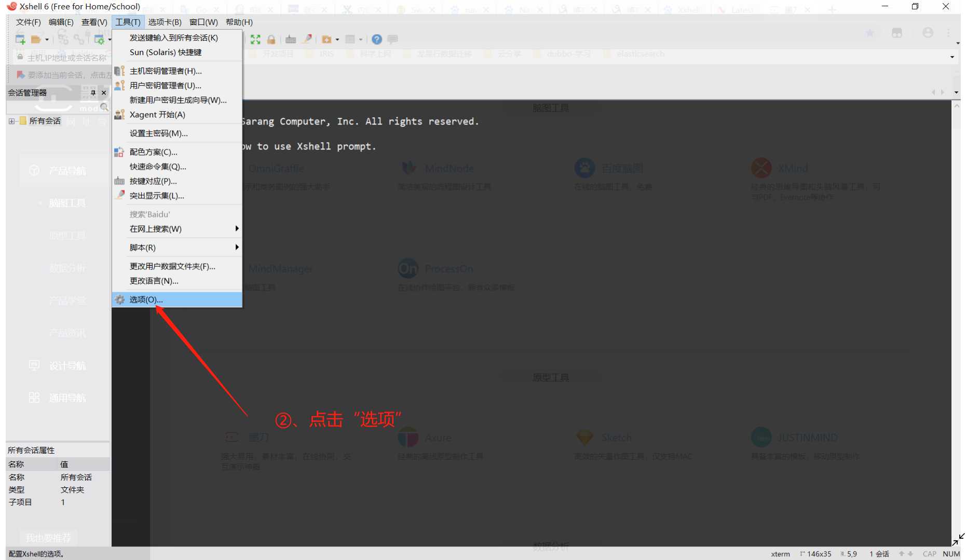Open the dropdown beside the layout icon
The image size is (966, 560).
click(361, 39)
